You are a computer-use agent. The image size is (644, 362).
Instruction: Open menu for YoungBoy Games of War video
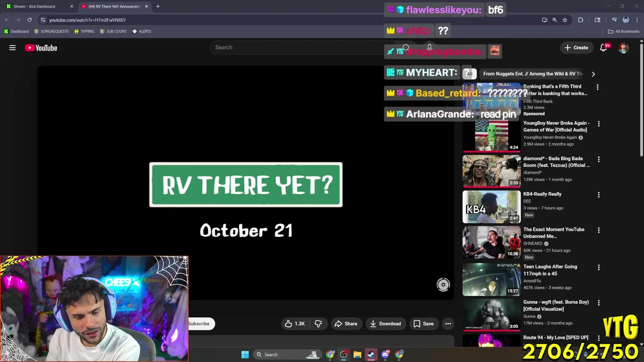[x=599, y=124]
